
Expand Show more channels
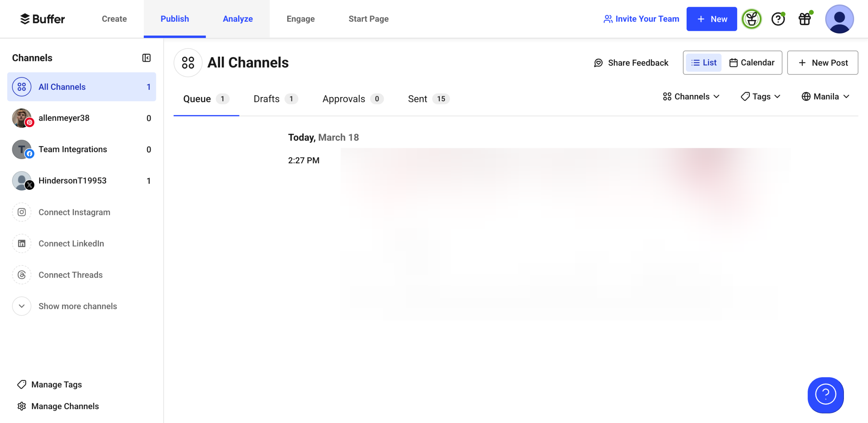77,306
